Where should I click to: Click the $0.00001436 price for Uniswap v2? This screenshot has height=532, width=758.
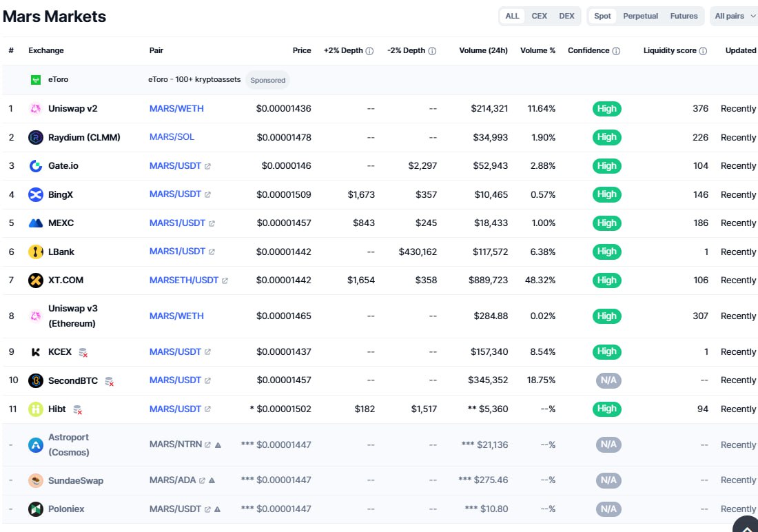(x=284, y=109)
